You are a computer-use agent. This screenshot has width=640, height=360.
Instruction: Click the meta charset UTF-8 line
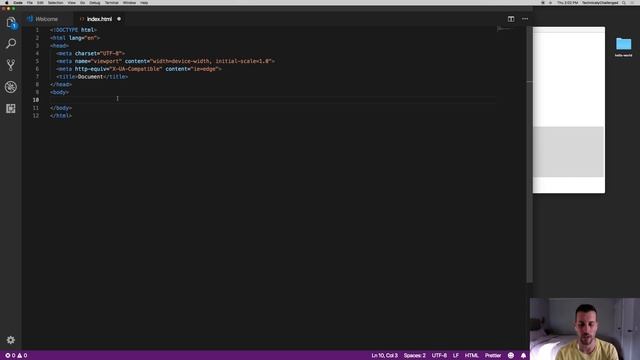pyautogui.click(x=91, y=53)
